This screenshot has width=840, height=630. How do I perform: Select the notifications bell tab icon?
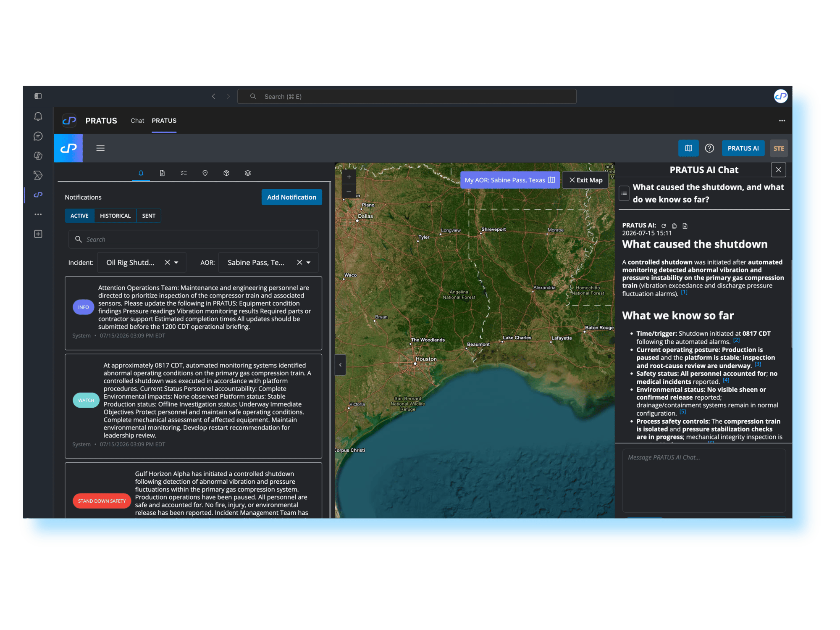coord(141,173)
